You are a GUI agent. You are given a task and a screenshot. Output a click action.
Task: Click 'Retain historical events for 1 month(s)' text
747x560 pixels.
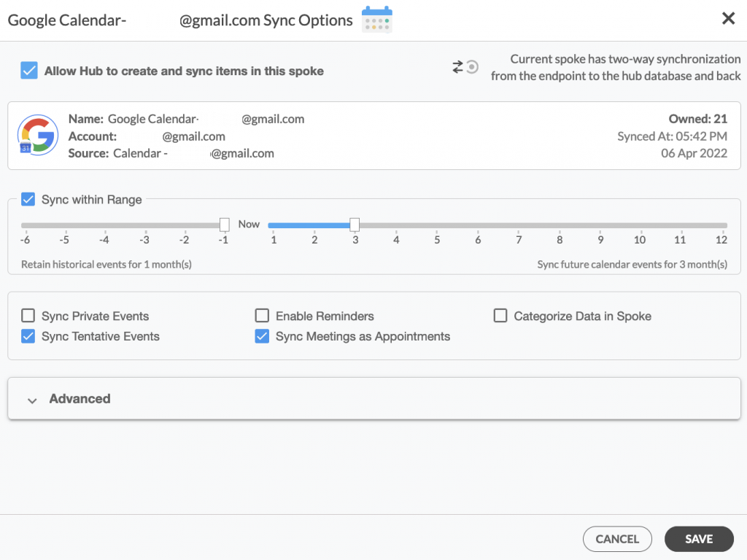point(107,264)
